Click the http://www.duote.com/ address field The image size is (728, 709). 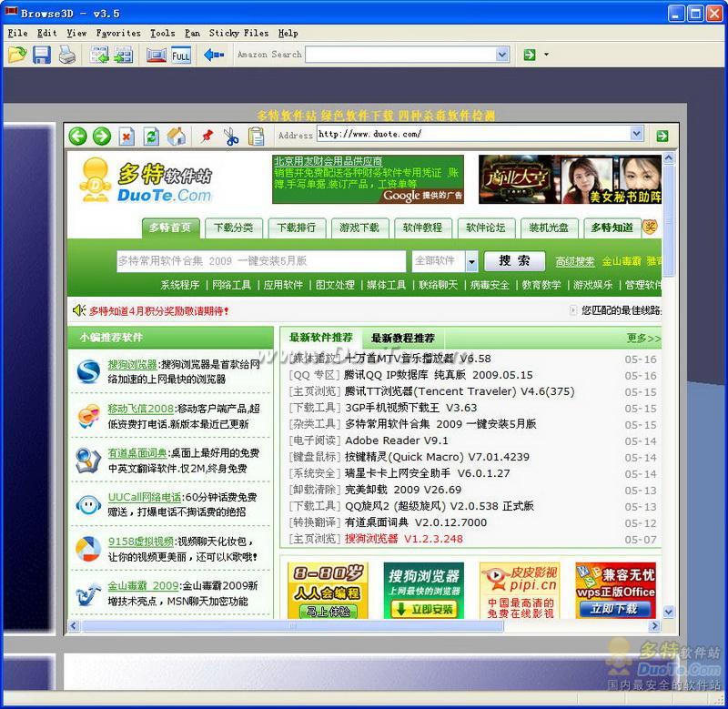[473, 134]
